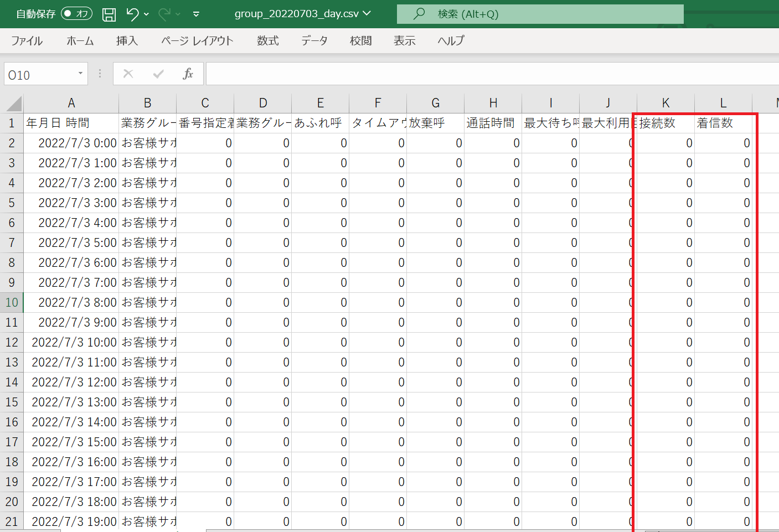The width and height of the screenshot is (779, 532).
Task: Click the あふれ呼 header cell
Action: (x=321, y=123)
